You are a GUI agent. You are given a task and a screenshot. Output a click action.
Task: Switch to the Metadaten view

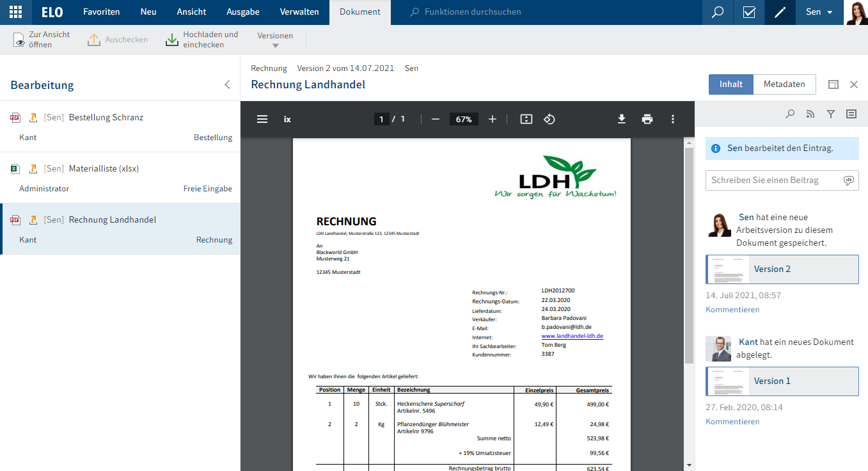(x=784, y=84)
